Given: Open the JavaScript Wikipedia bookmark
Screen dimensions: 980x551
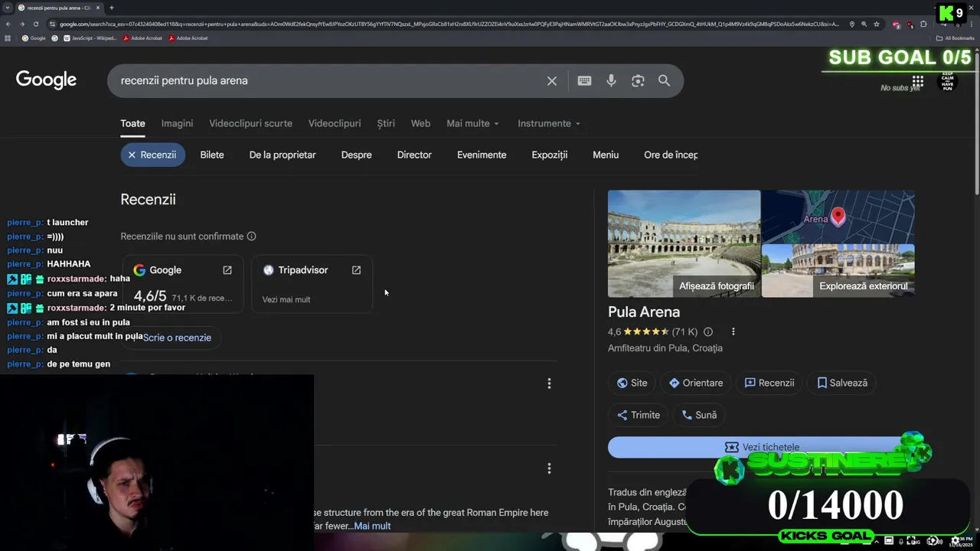Looking at the screenshot, I should click(90, 37).
